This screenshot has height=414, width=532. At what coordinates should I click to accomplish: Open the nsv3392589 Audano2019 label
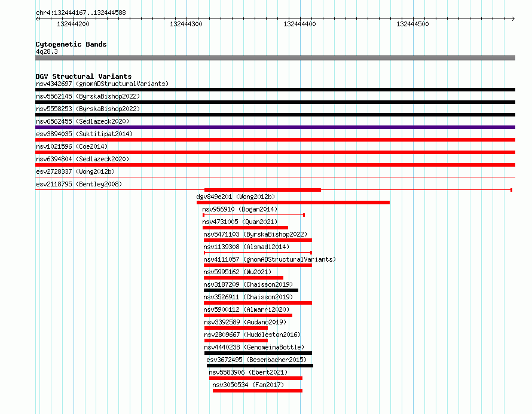click(245, 322)
